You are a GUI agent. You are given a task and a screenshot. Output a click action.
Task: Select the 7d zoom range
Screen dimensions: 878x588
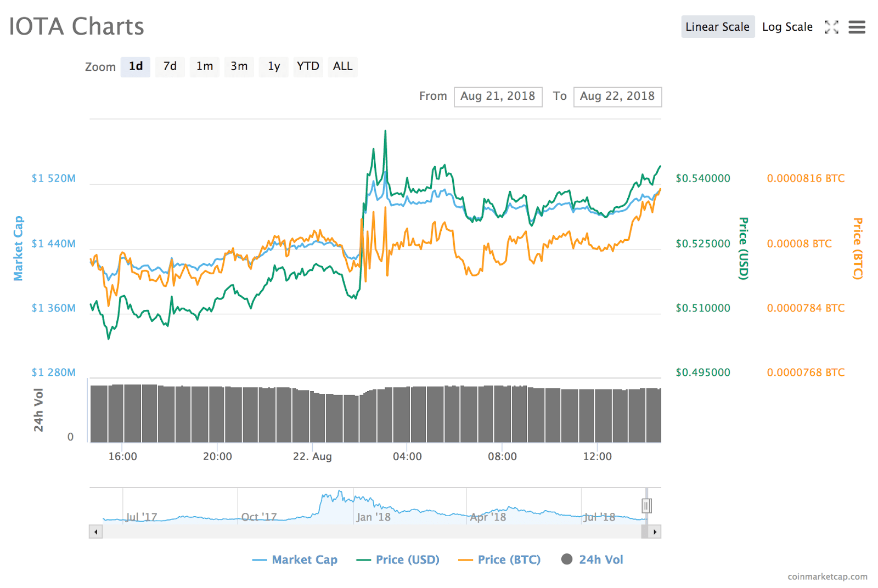(x=170, y=66)
